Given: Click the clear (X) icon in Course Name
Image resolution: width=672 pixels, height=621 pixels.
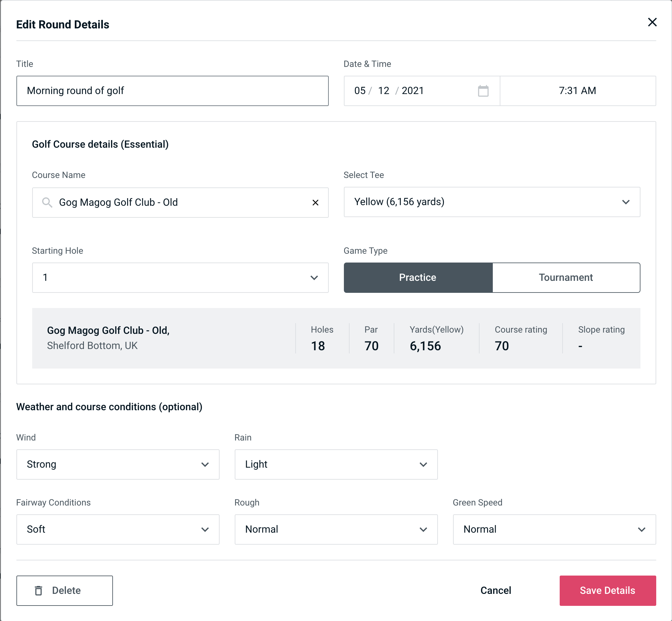Looking at the screenshot, I should coord(315,202).
